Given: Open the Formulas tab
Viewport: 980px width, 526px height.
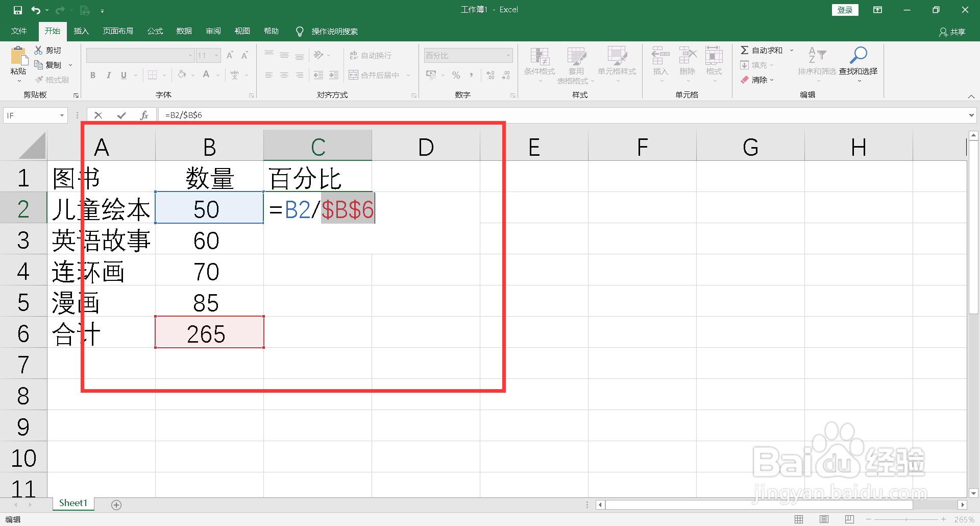Looking at the screenshot, I should tap(155, 31).
